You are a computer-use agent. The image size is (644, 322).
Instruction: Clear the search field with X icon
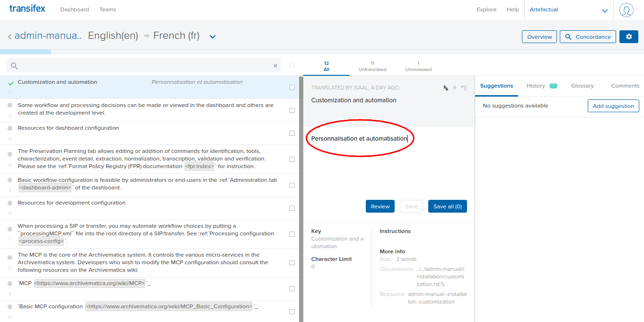tap(275, 66)
